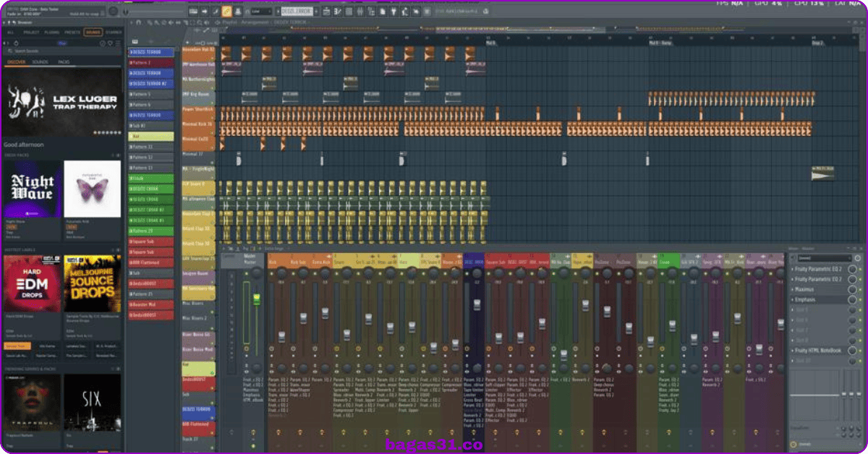Open the Night Wave pack thumbnail
The image size is (868, 454).
(x=32, y=189)
